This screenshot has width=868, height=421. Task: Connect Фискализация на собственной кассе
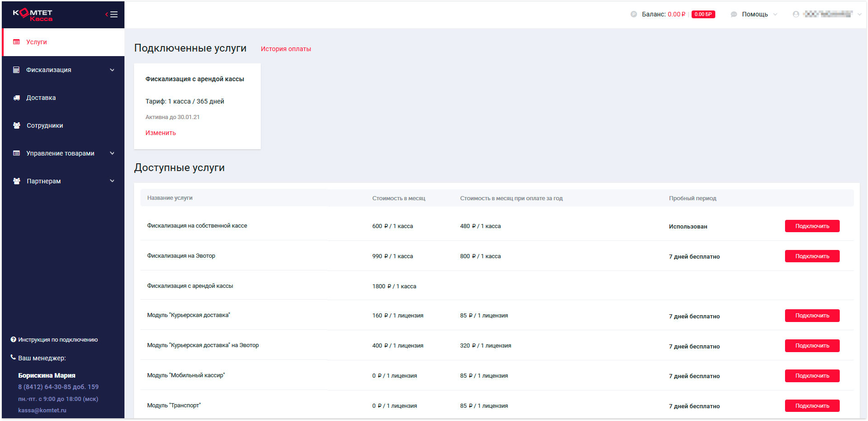click(x=812, y=226)
